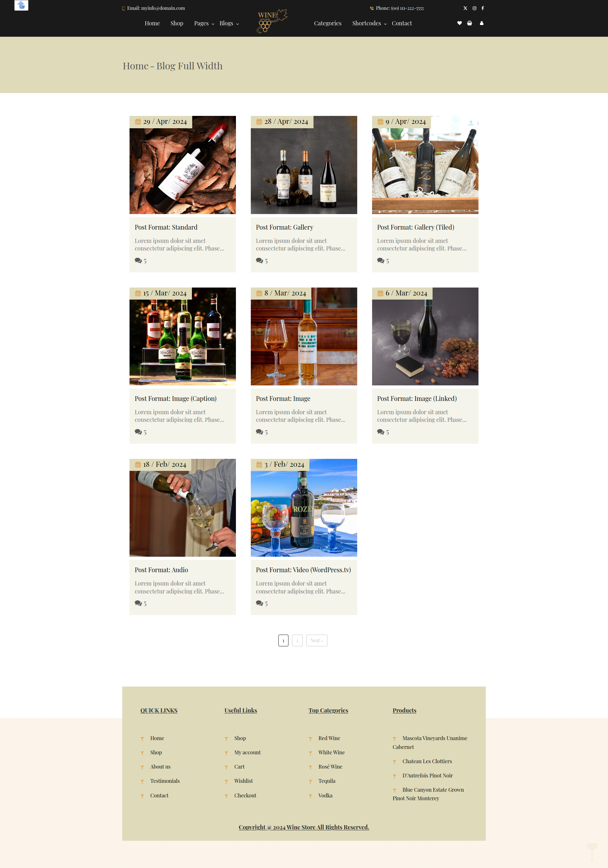Click the Shop navigation tab
This screenshot has height=868, width=608.
[177, 23]
